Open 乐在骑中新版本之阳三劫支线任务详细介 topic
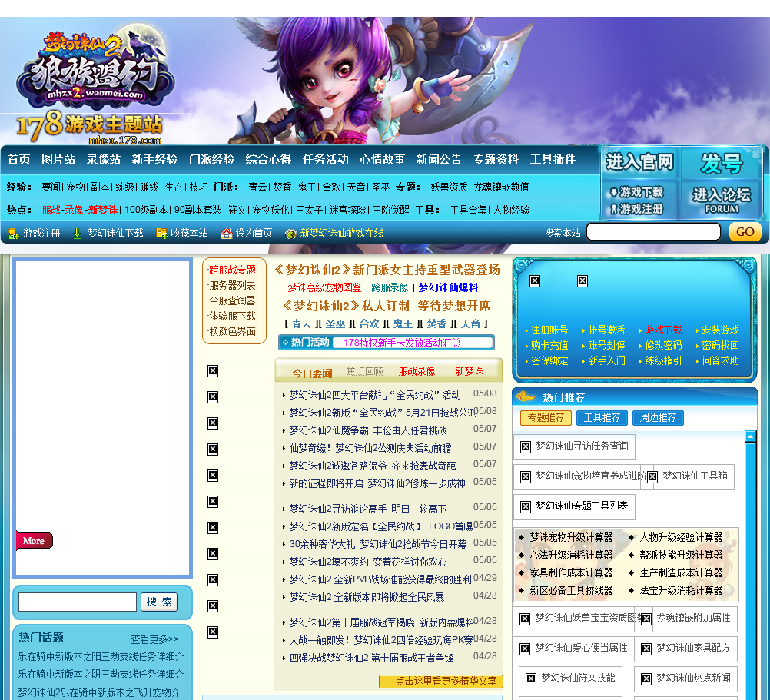 101,656
